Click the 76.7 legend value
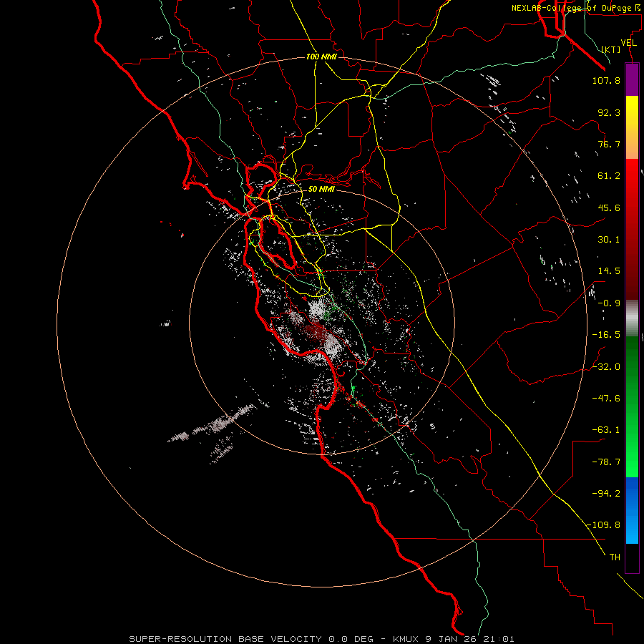 coord(609,144)
